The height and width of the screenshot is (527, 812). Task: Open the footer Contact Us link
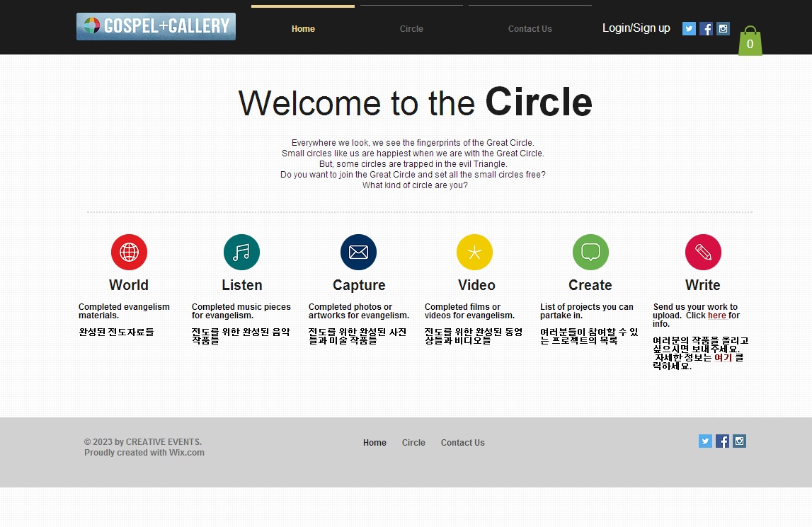point(462,443)
